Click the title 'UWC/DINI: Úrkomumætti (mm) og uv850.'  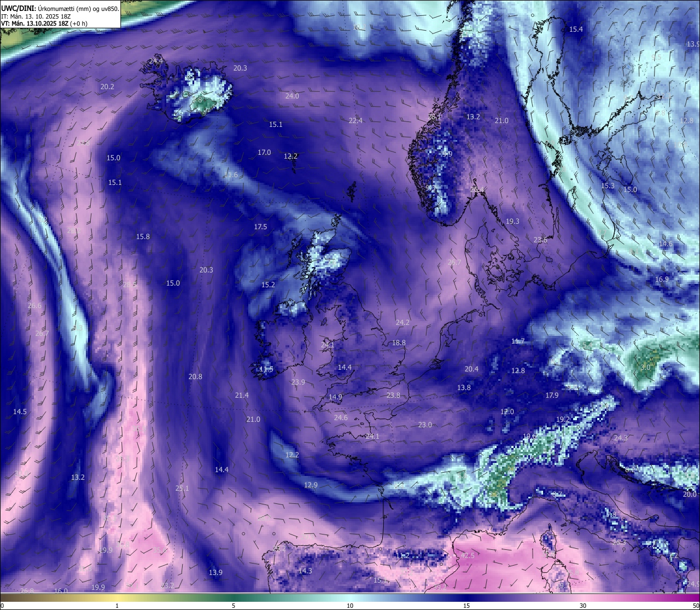pos(60,8)
